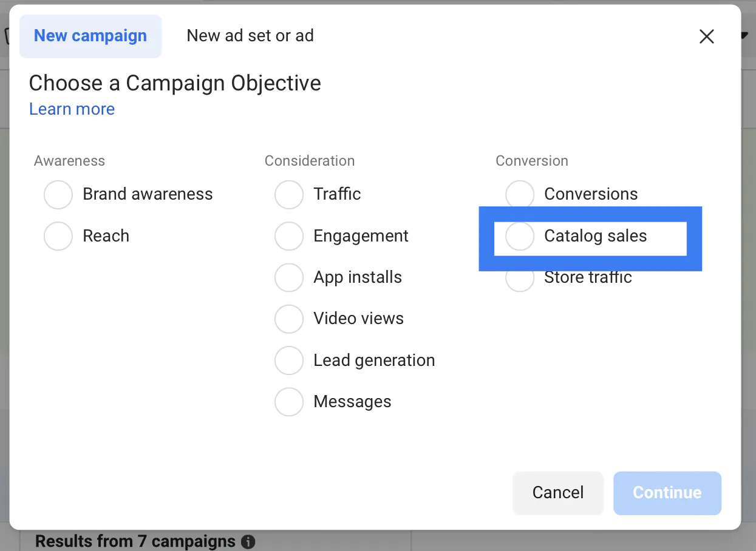Screen dimensions: 756x551
Task: Cancel the campaign creation dialog
Action: tap(558, 493)
